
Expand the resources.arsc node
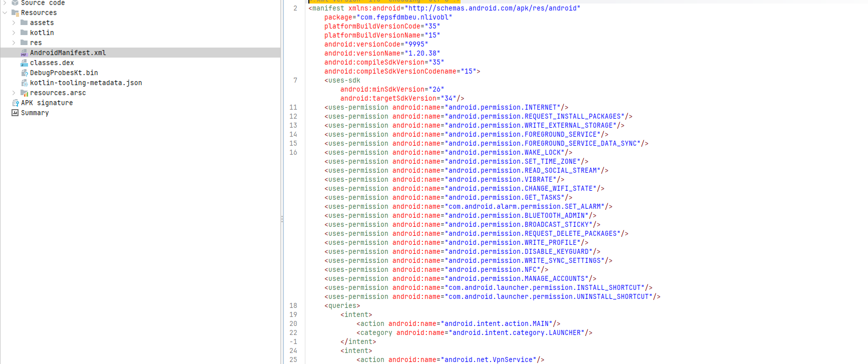click(x=14, y=93)
